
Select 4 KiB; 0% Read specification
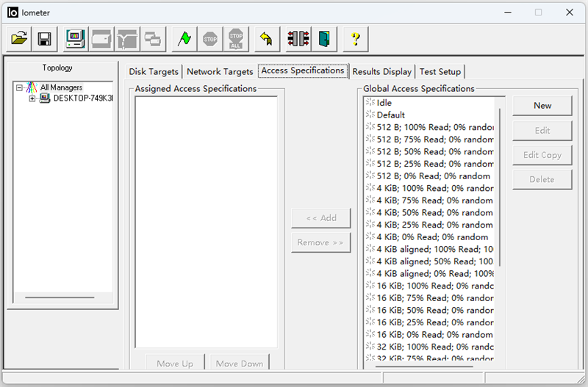tap(429, 236)
